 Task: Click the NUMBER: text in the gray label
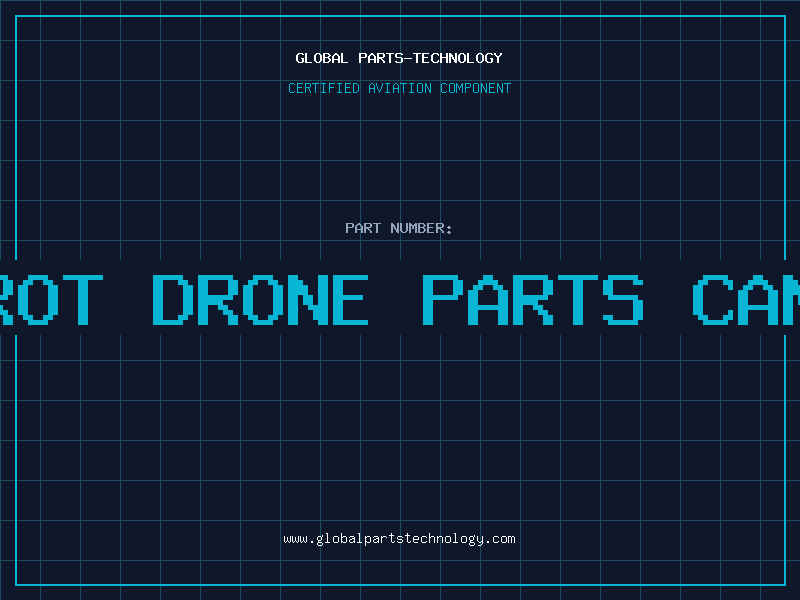tap(421, 228)
